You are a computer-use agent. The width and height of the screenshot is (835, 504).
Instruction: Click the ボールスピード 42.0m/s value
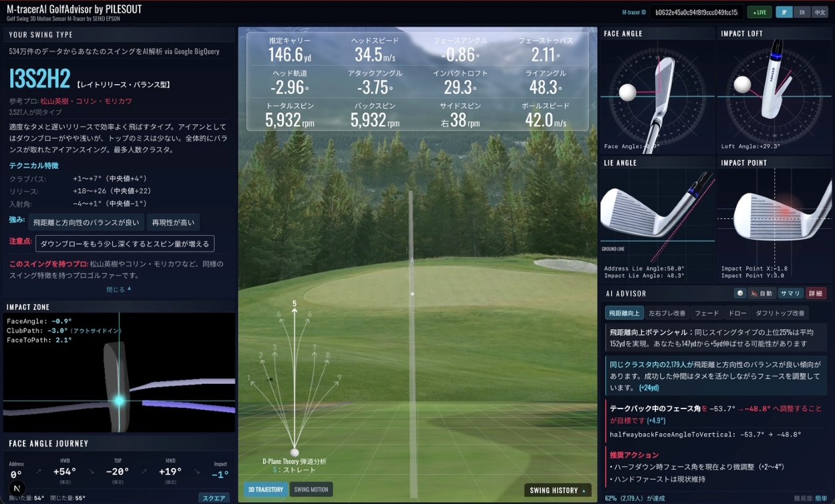pyautogui.click(x=546, y=120)
